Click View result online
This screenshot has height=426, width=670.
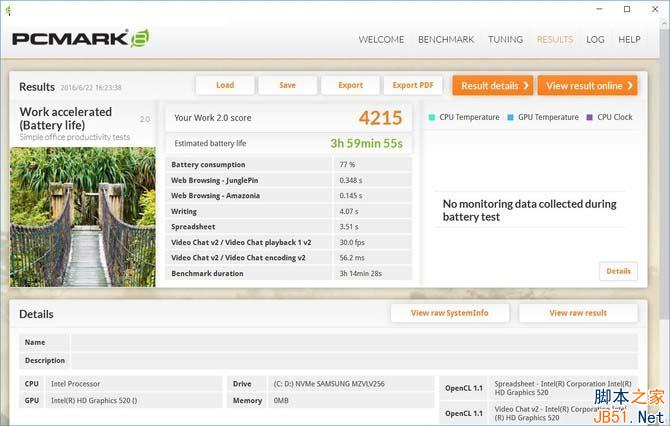(588, 85)
